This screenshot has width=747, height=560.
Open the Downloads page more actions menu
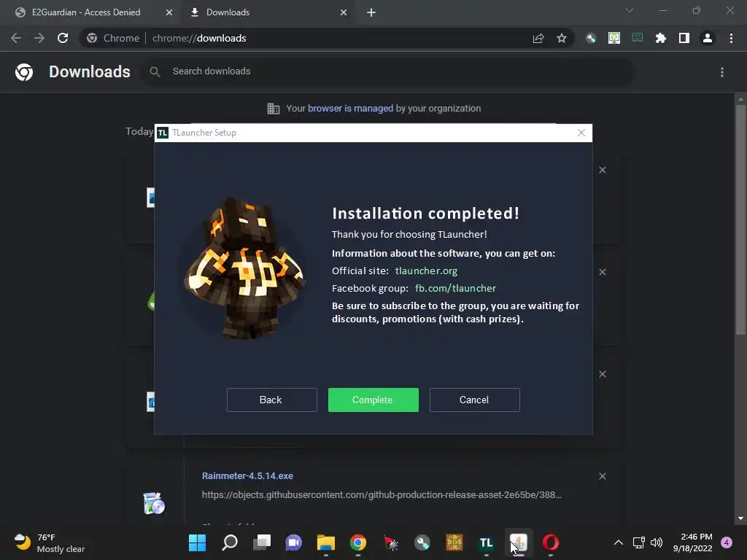(x=722, y=72)
